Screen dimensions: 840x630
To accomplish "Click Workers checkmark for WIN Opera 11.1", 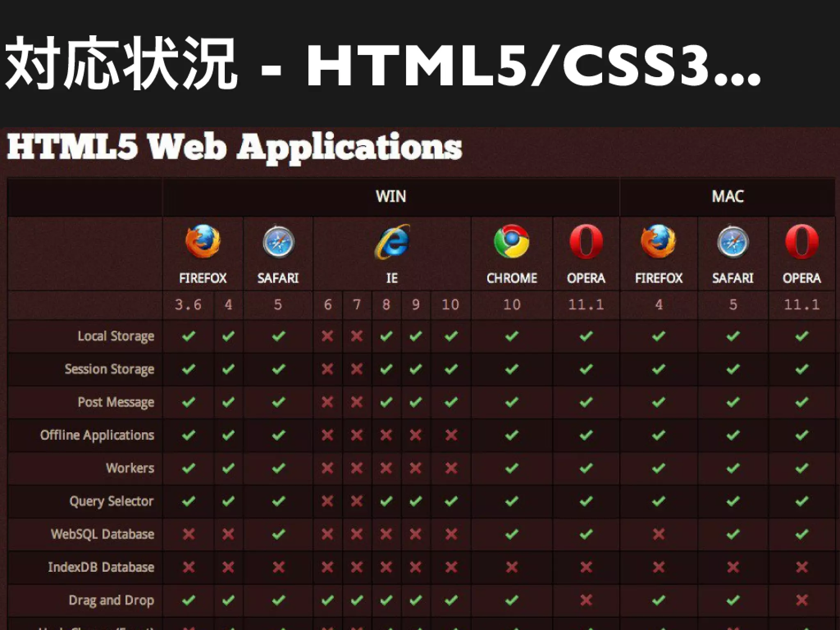I will [586, 468].
